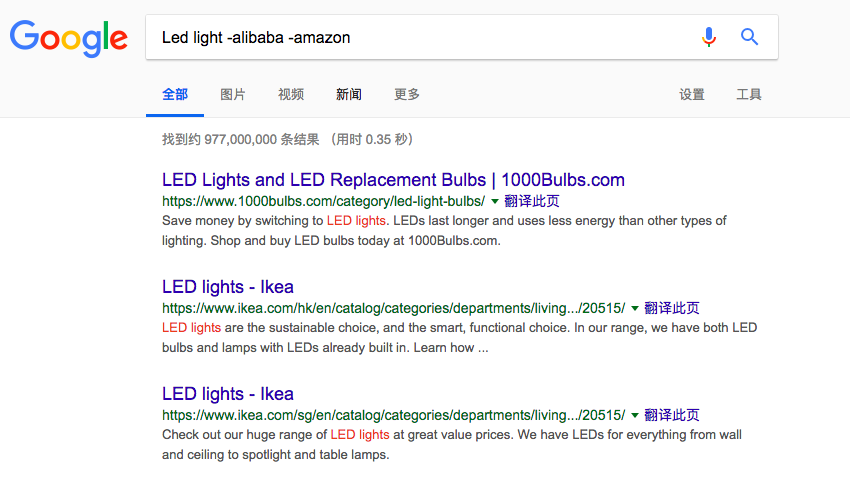Select the 全部 (All) tab

pyautogui.click(x=175, y=94)
